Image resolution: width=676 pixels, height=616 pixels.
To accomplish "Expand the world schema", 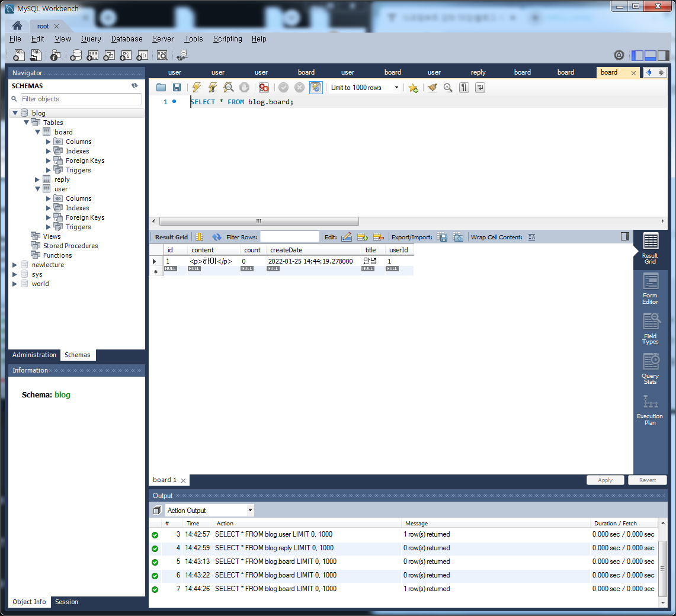I will click(15, 284).
